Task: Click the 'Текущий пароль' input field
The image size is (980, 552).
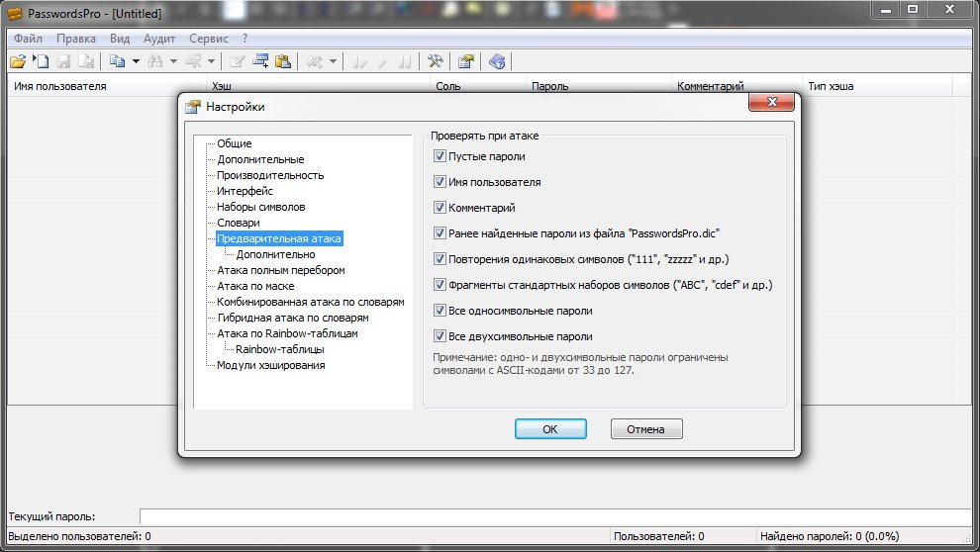Action: (x=554, y=516)
